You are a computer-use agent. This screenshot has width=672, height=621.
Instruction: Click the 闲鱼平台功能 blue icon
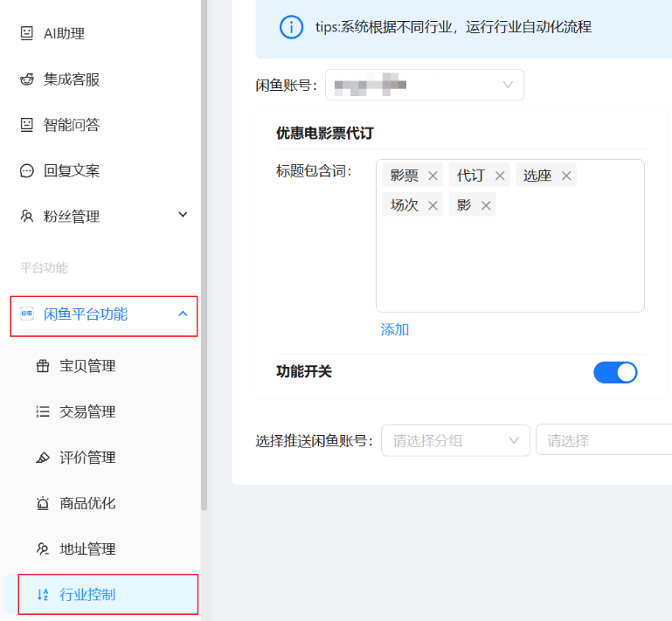[x=26, y=314]
